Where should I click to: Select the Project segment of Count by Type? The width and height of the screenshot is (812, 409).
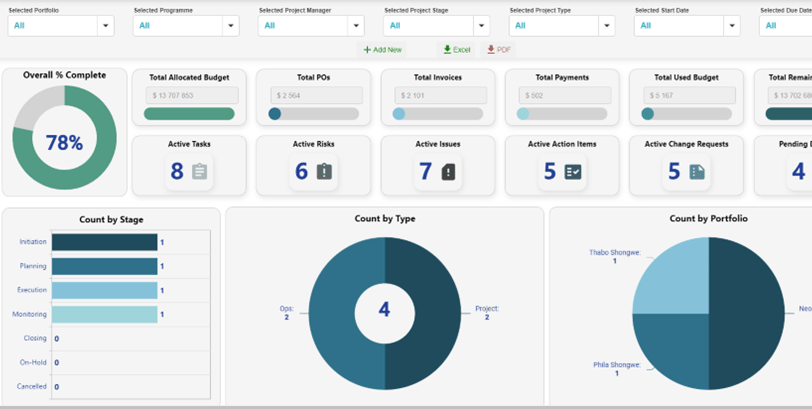pos(438,314)
